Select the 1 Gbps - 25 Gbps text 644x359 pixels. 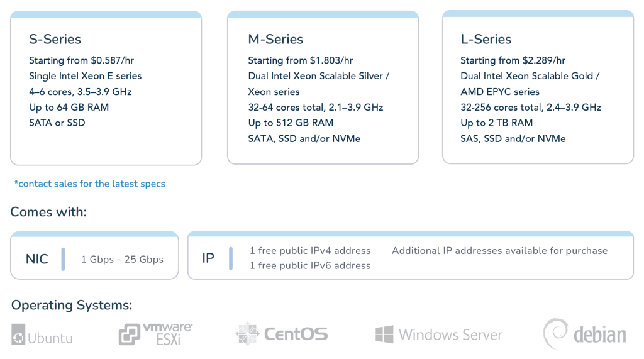[122, 259]
